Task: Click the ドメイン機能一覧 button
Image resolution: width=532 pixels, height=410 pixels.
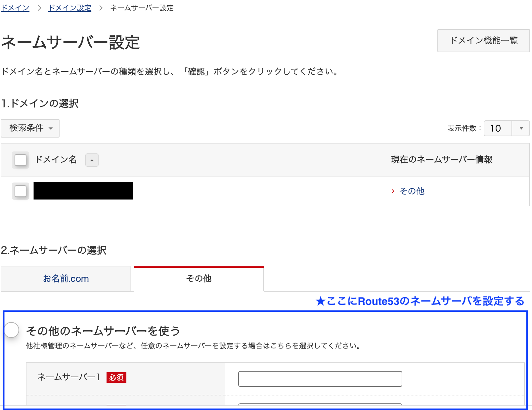Action: pos(483,41)
